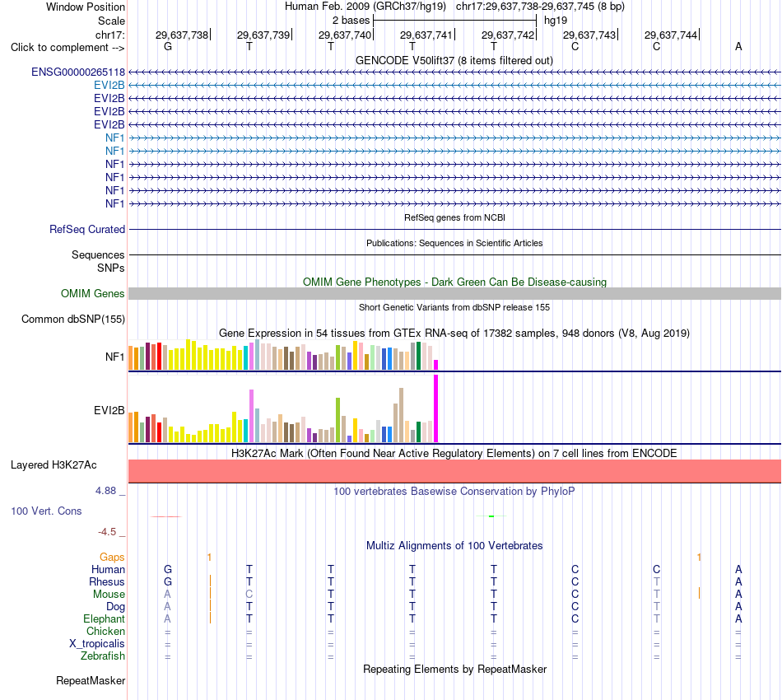
Task: Click the red PhyloP conservation mark
Action: tap(166, 516)
